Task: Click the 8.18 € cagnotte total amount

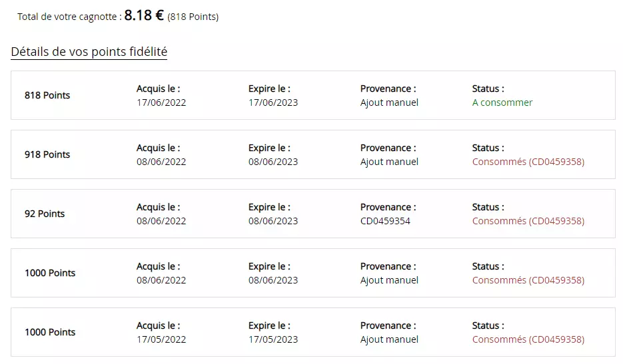Action: point(144,16)
